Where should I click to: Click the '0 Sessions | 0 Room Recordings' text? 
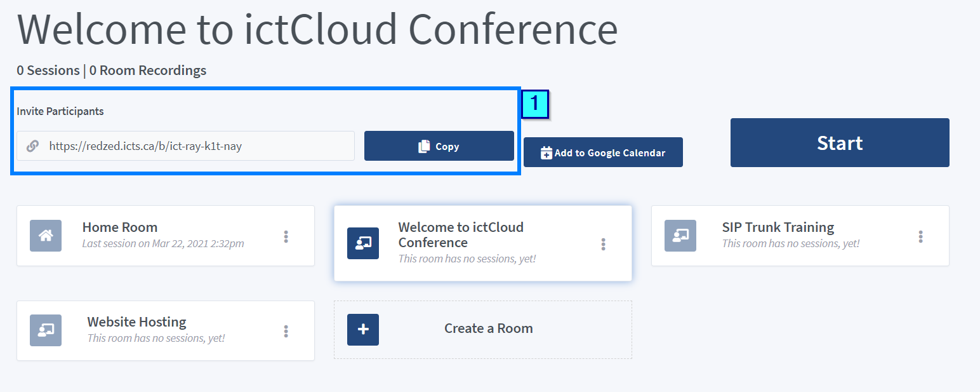tap(112, 71)
